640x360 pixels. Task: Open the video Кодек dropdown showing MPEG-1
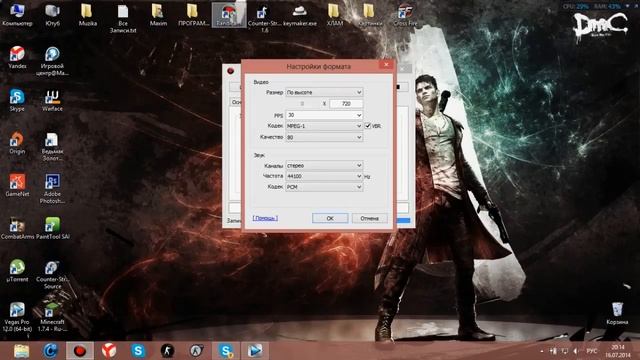[x=324, y=126]
